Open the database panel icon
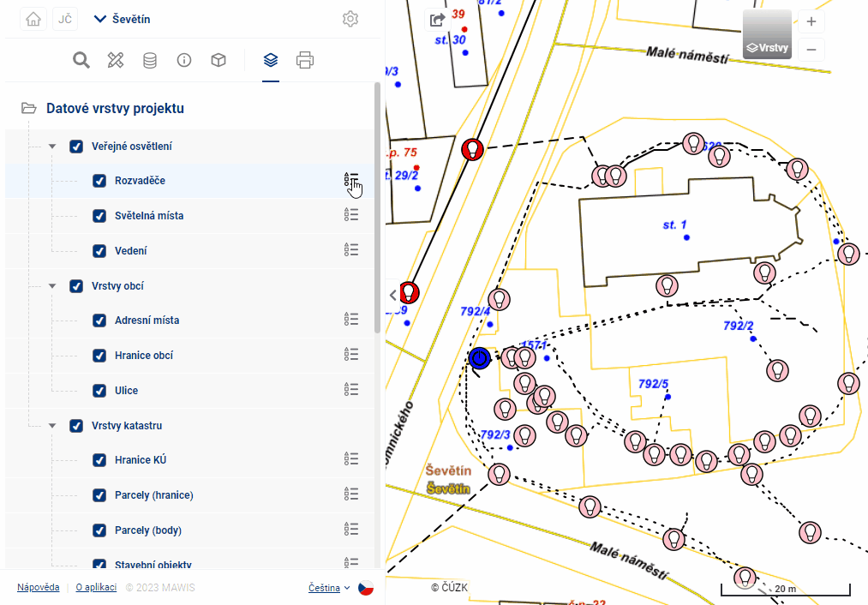The height and width of the screenshot is (605, 868). click(150, 60)
